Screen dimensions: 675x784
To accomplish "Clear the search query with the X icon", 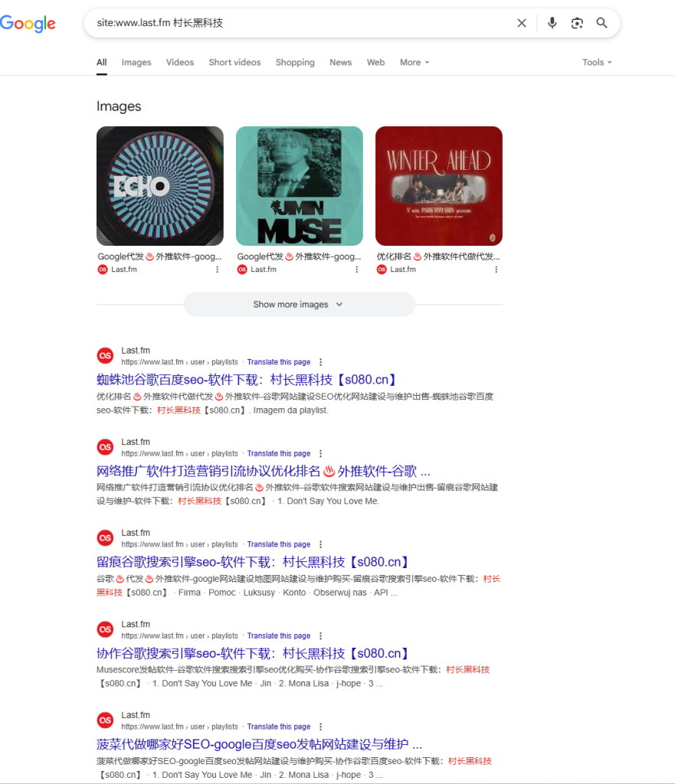I will [522, 23].
